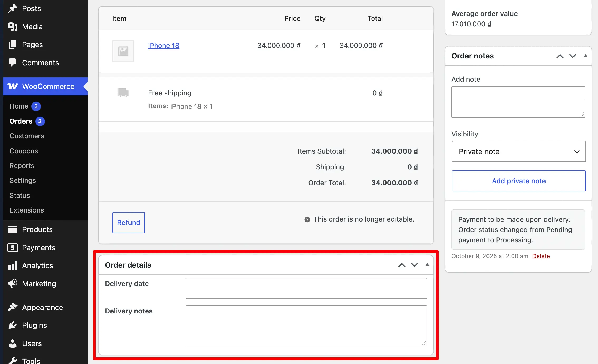Click the WooCommerce logo icon
The width and height of the screenshot is (598, 364).
point(13,86)
